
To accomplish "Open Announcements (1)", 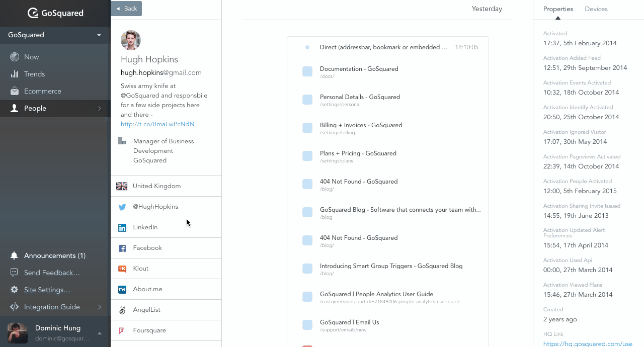I will tap(55, 255).
